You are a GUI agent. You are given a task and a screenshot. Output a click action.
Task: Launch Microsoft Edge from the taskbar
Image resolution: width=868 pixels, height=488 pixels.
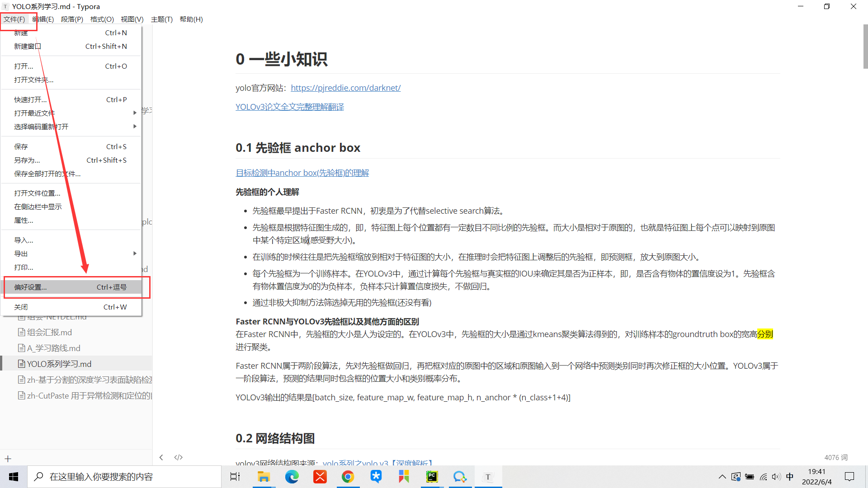click(292, 477)
